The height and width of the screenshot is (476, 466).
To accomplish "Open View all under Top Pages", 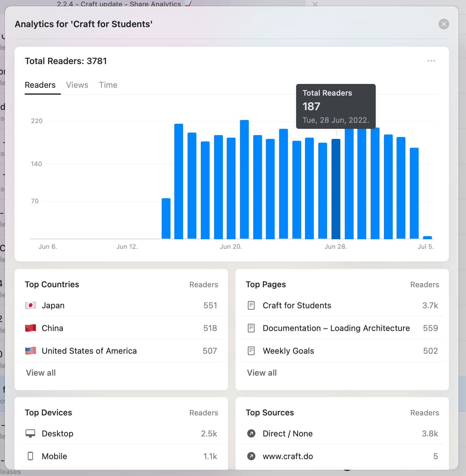I will pyautogui.click(x=262, y=372).
